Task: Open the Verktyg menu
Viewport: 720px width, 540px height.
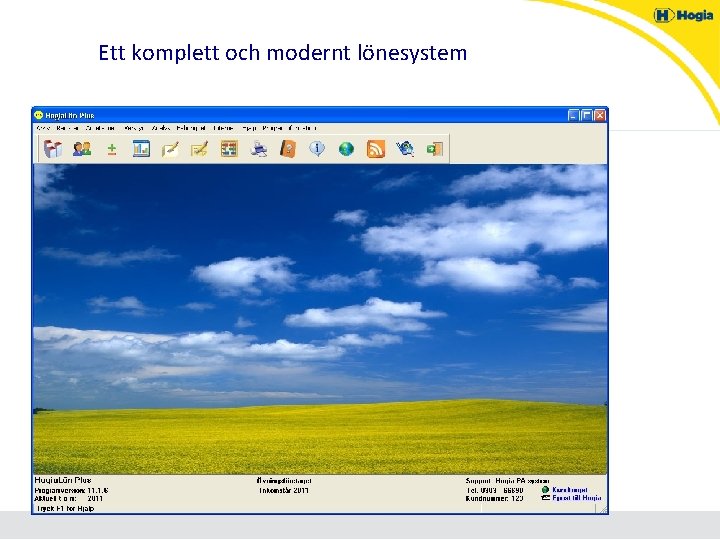Action: pos(134,128)
